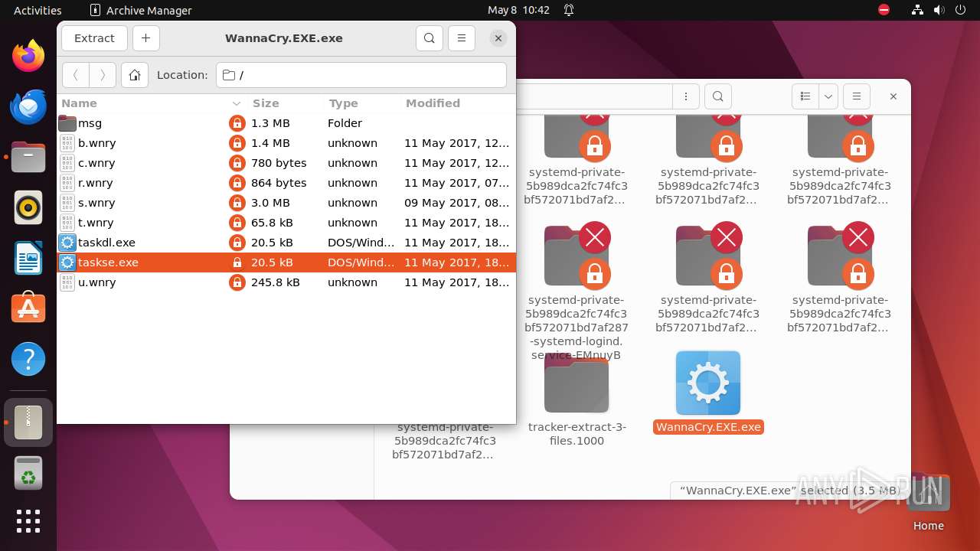The width and height of the screenshot is (980, 551).
Task: Open Ubuntu Software from the dock
Action: [x=28, y=308]
